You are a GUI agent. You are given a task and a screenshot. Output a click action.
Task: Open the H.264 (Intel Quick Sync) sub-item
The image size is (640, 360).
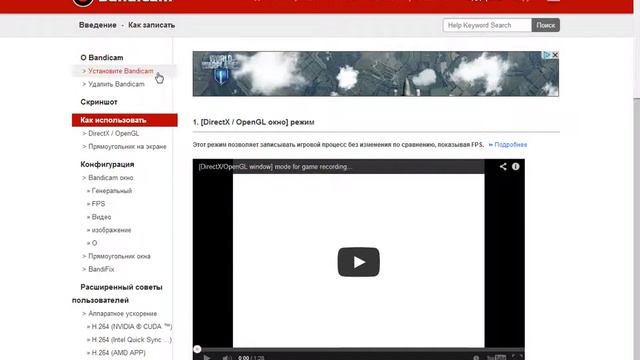pyautogui.click(x=132, y=340)
